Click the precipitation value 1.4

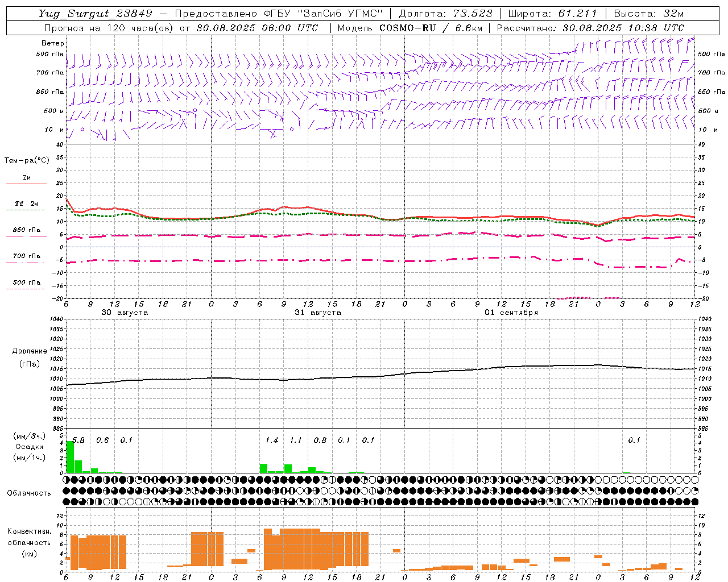pos(272,440)
